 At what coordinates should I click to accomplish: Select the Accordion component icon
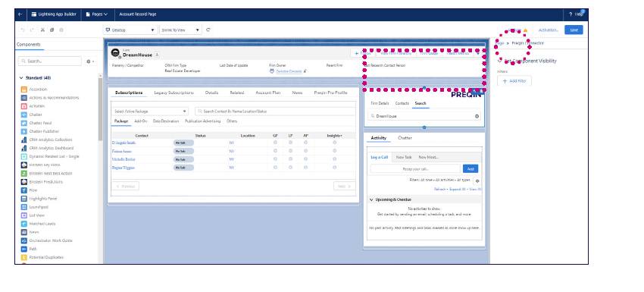pyautogui.click(x=23, y=89)
